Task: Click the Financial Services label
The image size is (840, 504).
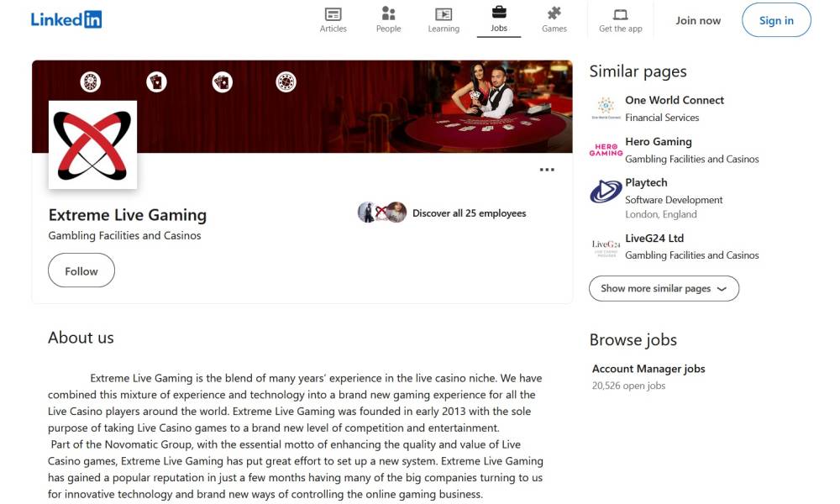Action: (x=662, y=118)
